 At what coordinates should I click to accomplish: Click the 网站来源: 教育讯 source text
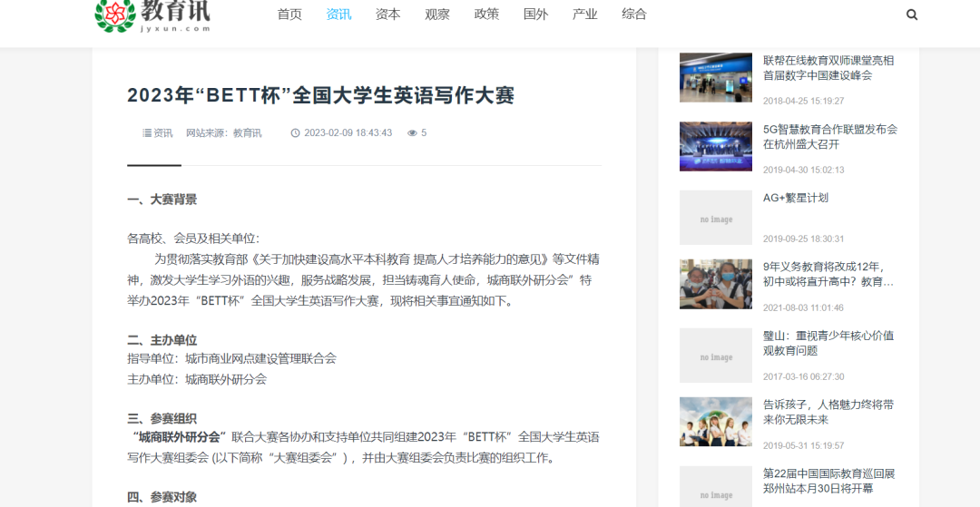coord(224,133)
